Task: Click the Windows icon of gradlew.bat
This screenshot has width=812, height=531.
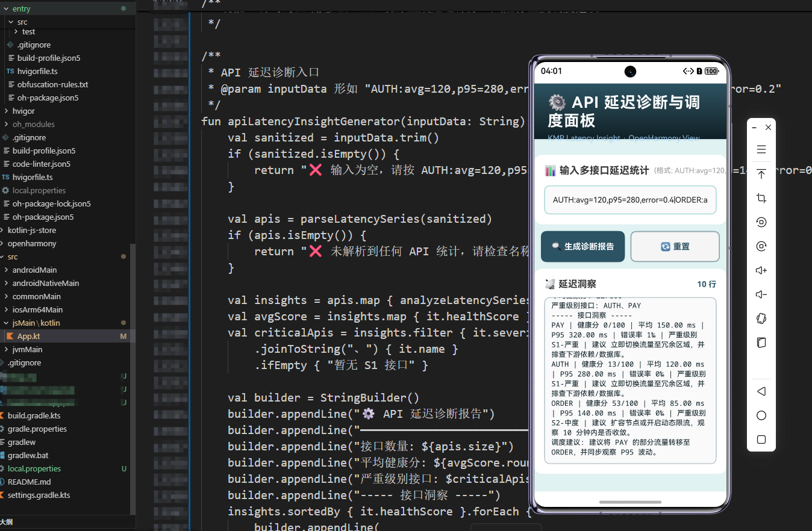Action: click(x=2, y=455)
